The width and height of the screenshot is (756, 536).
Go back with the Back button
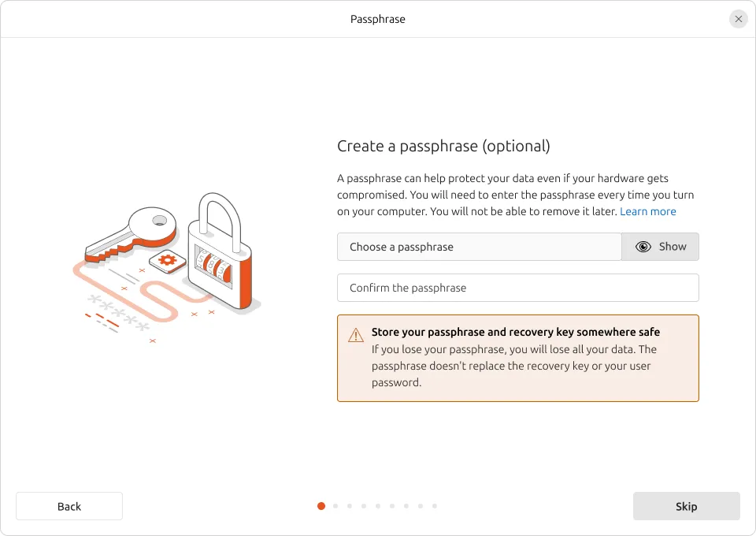[69, 506]
